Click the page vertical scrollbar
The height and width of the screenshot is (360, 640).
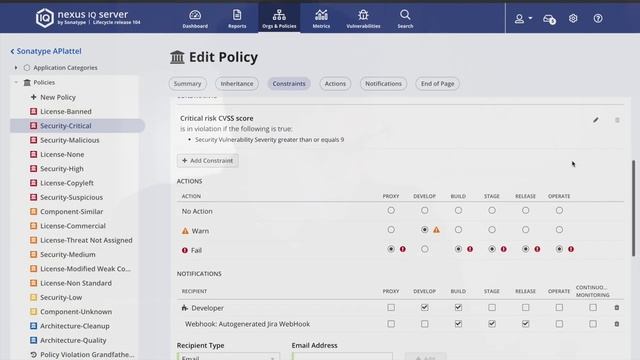(634, 208)
